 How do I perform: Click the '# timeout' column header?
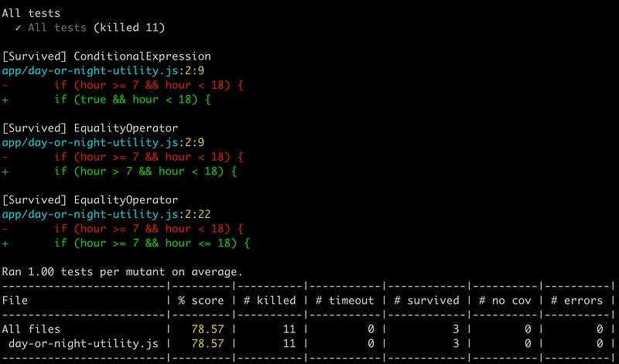[344, 301]
